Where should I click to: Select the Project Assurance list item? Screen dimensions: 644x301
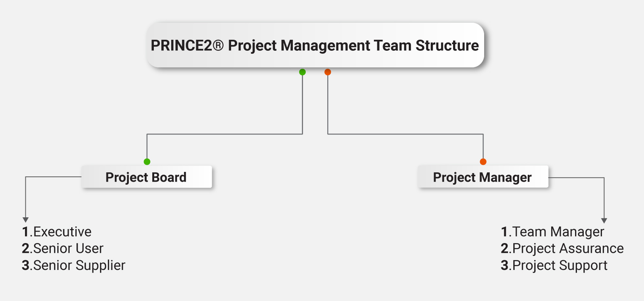tap(562, 249)
